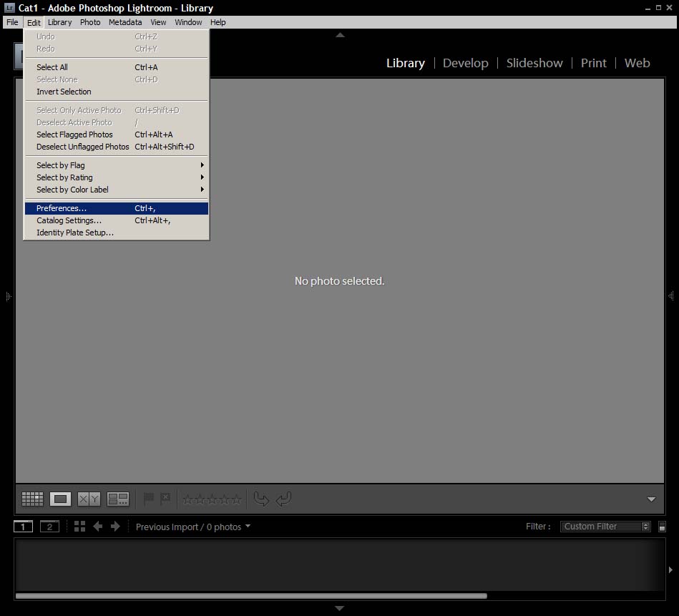
Task: Flag photo as picked
Action: (x=149, y=499)
